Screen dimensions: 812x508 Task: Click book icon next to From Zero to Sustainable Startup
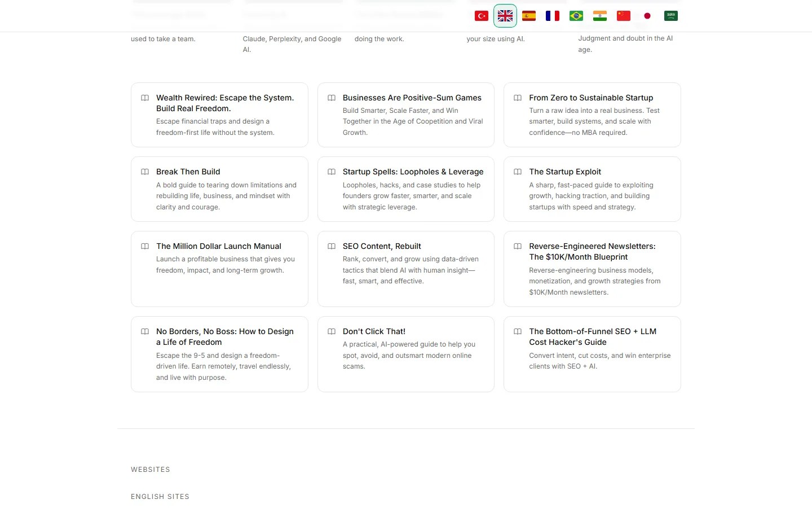point(518,98)
